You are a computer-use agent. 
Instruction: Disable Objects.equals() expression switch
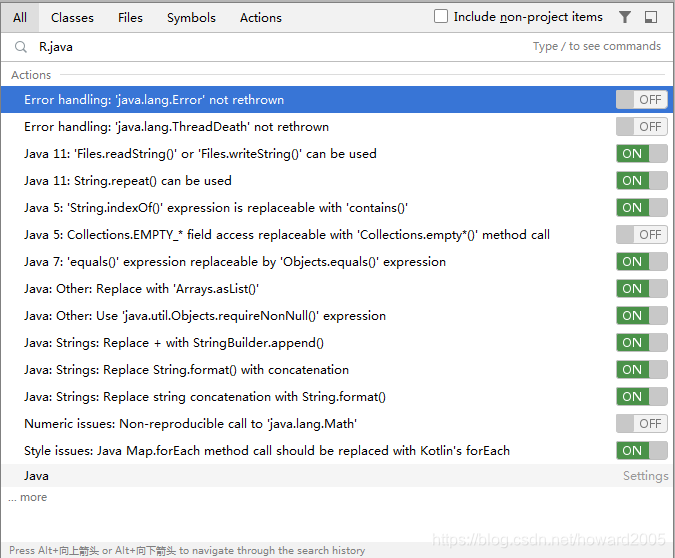(641, 261)
